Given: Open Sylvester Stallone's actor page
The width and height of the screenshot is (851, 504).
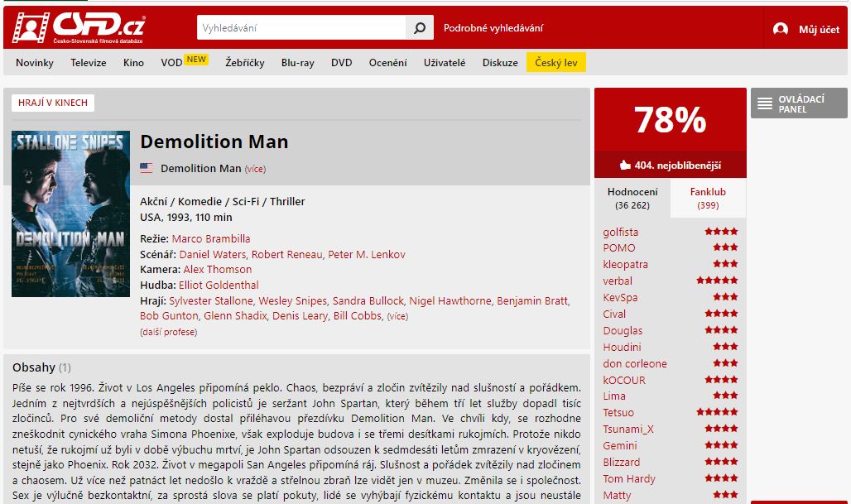Looking at the screenshot, I should coord(210,300).
